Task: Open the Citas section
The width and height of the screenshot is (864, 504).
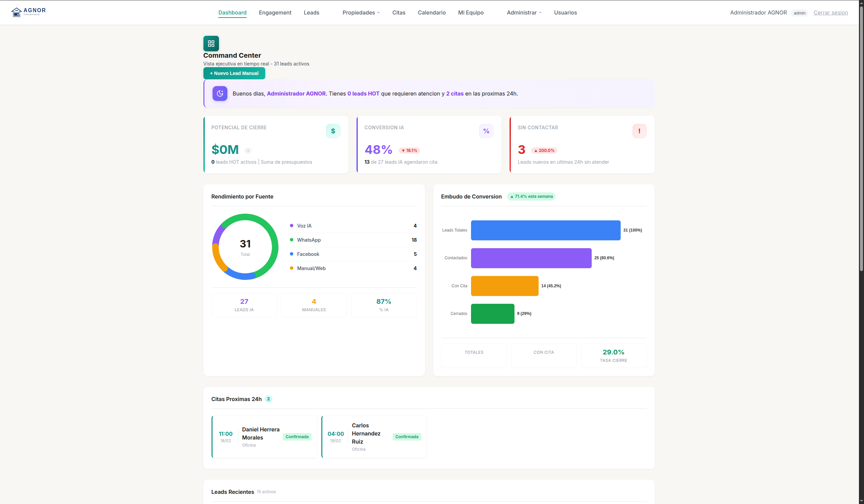Action: click(x=399, y=13)
